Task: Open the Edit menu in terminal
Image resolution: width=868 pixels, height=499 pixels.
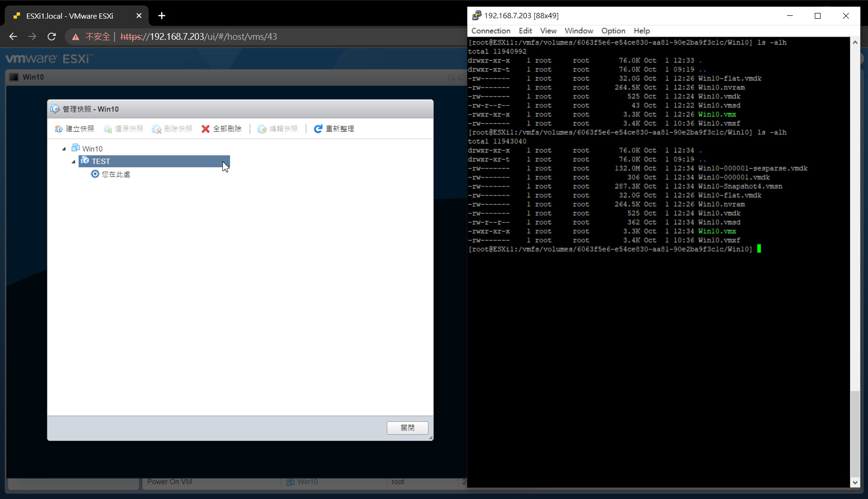Action: 525,31
